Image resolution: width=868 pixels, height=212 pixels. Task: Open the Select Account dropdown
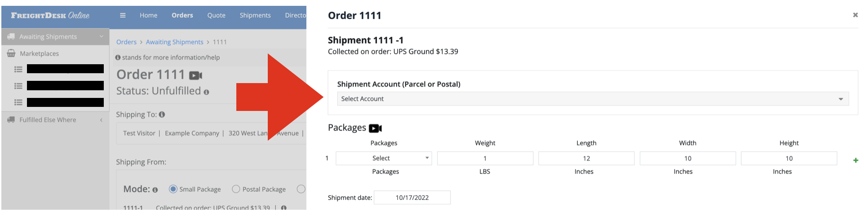[x=593, y=99]
